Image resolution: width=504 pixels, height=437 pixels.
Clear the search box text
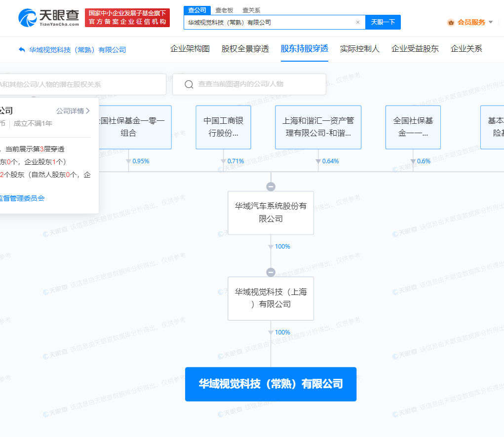358,22
